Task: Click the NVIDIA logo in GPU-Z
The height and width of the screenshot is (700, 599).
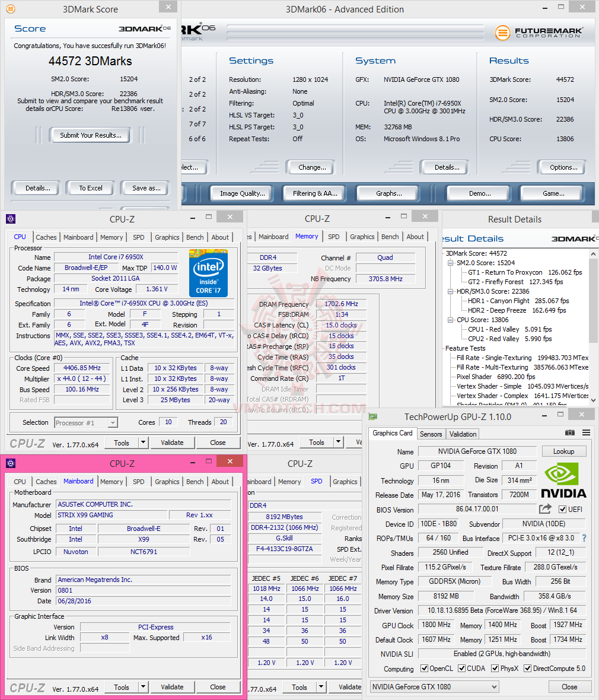Action: pyautogui.click(x=563, y=481)
